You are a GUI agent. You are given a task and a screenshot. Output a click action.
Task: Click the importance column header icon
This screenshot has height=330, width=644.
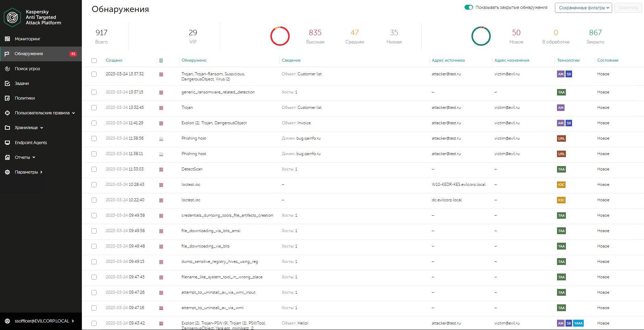(161, 61)
